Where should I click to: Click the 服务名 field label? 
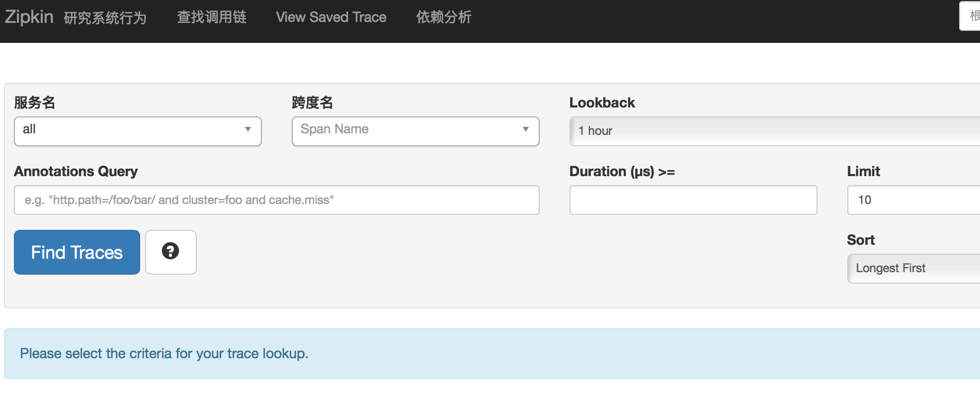tap(34, 102)
